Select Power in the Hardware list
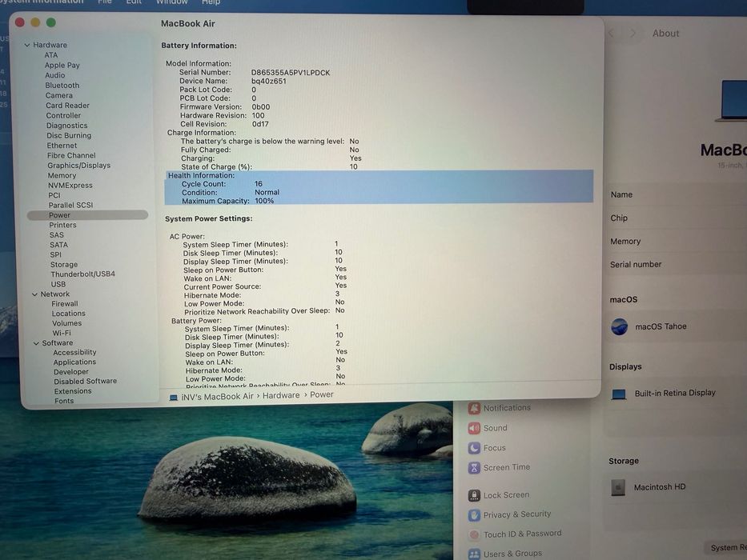The image size is (747, 560). point(87,215)
